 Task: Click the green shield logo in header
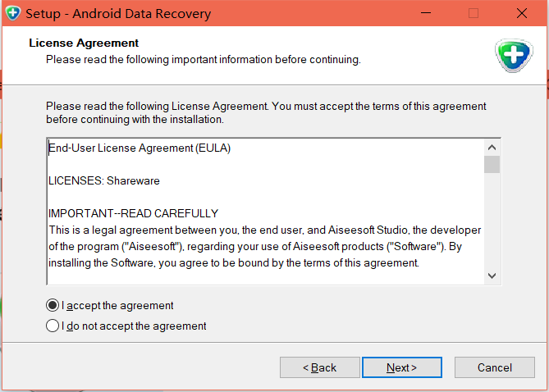(514, 56)
